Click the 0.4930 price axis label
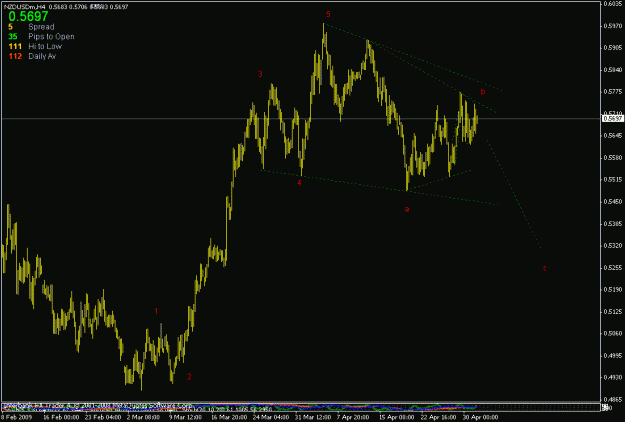625x422 pixels. (x=613, y=377)
